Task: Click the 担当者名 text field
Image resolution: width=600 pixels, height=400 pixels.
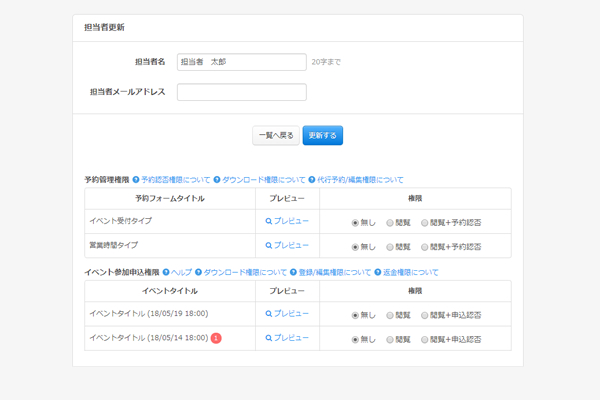Action: [241, 62]
